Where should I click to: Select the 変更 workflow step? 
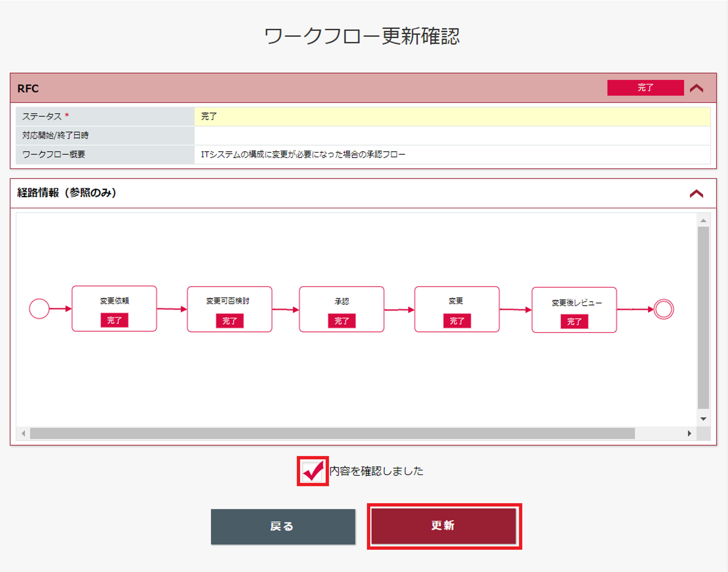457,309
